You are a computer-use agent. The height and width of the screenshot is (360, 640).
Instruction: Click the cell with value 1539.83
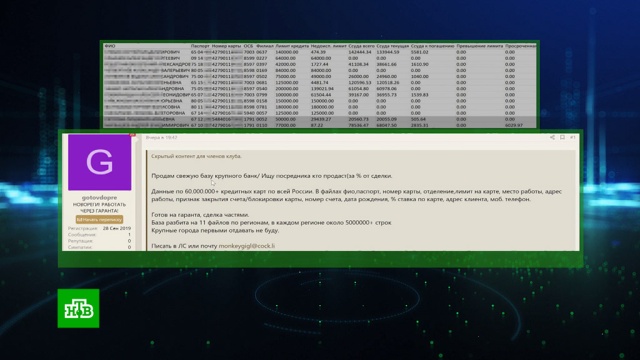(x=420, y=95)
